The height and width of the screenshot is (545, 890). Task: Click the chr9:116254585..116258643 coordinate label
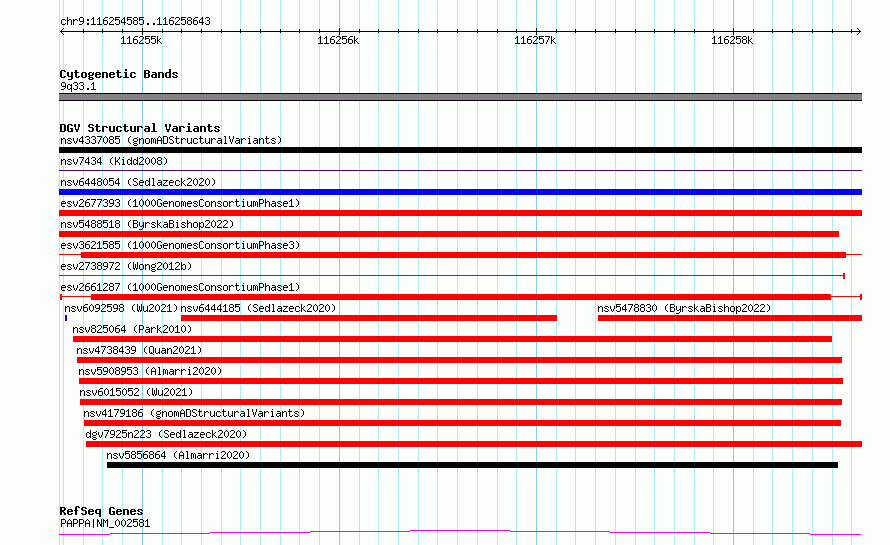135,22
